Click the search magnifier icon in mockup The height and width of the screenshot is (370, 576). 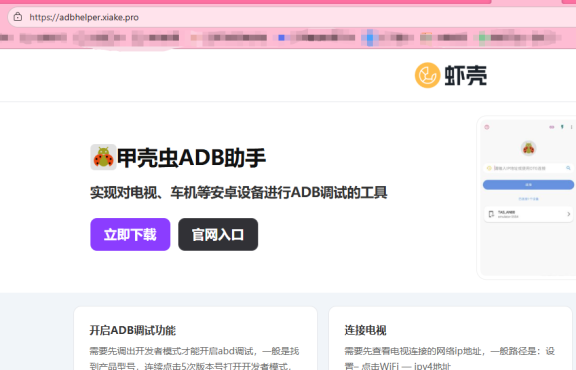(568, 168)
